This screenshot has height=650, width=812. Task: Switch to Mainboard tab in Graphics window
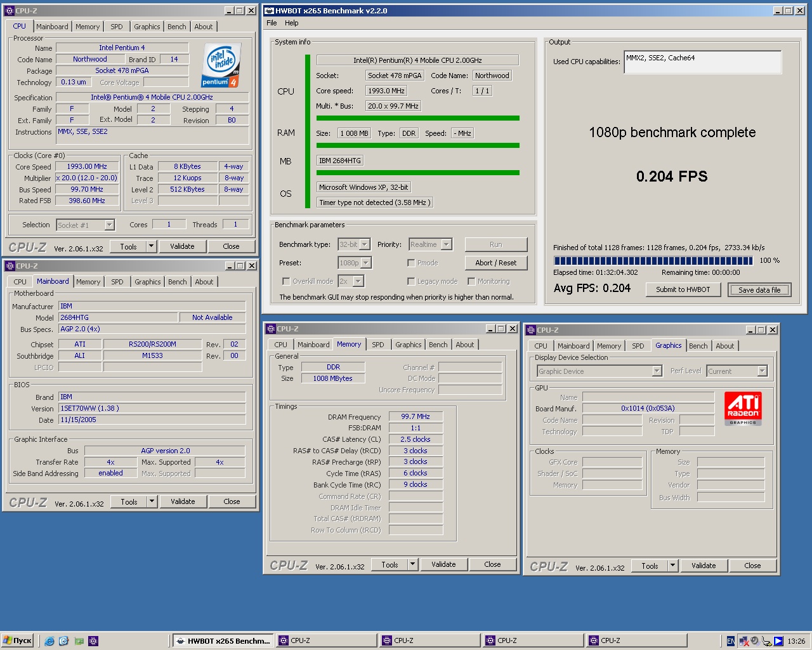(573, 346)
